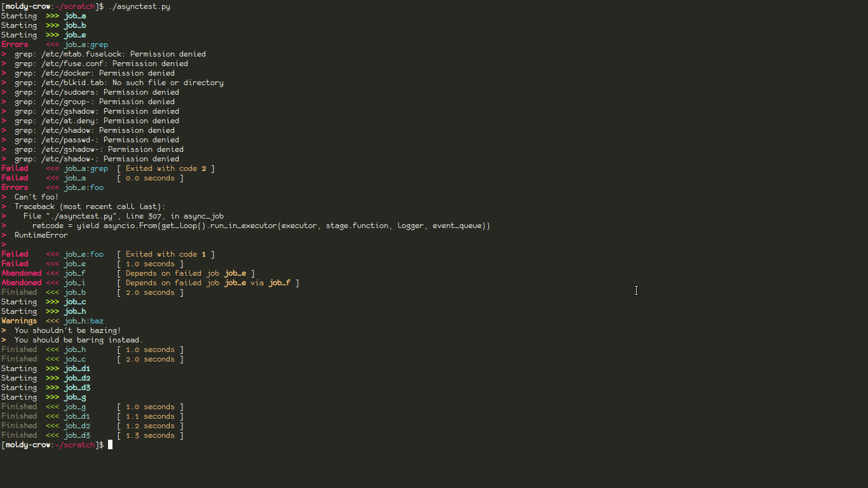
Task: Click the 'Finished <<< job_d3' 1.3 seconds line
Action: point(92,435)
